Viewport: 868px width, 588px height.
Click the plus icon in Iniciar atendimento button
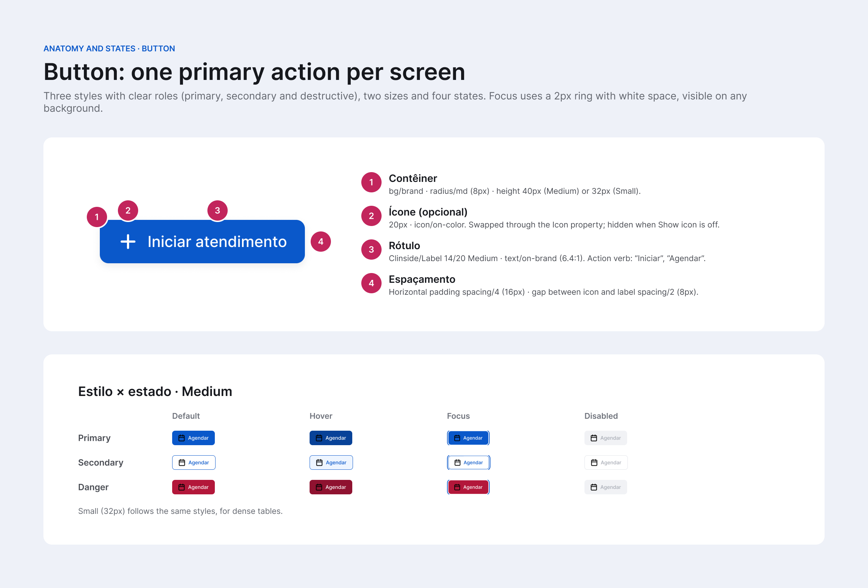(128, 242)
